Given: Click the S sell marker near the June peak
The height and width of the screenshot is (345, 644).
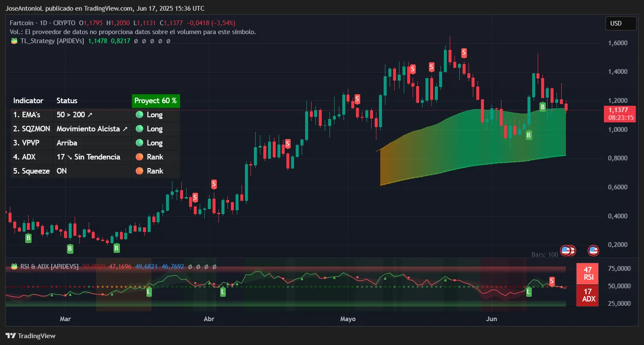Looking at the screenshot, I should [463, 53].
